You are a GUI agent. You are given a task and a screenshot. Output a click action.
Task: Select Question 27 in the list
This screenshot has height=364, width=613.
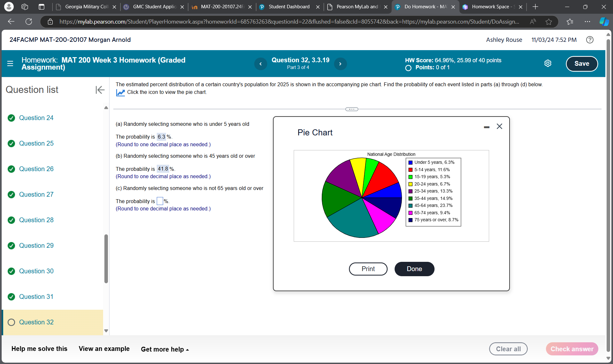click(36, 194)
